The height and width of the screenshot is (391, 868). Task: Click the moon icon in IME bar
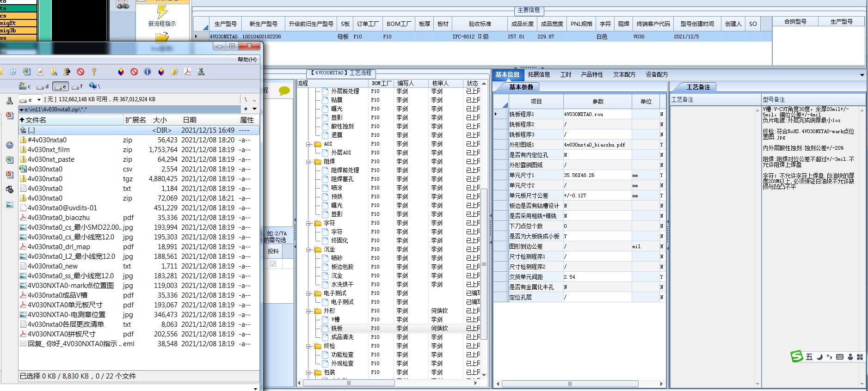coord(819,357)
